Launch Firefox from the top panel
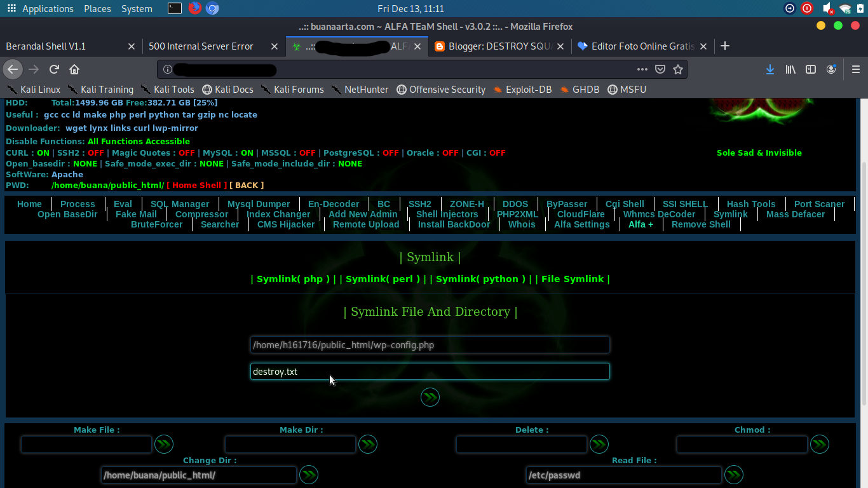This screenshot has height=488, width=868. click(x=194, y=8)
